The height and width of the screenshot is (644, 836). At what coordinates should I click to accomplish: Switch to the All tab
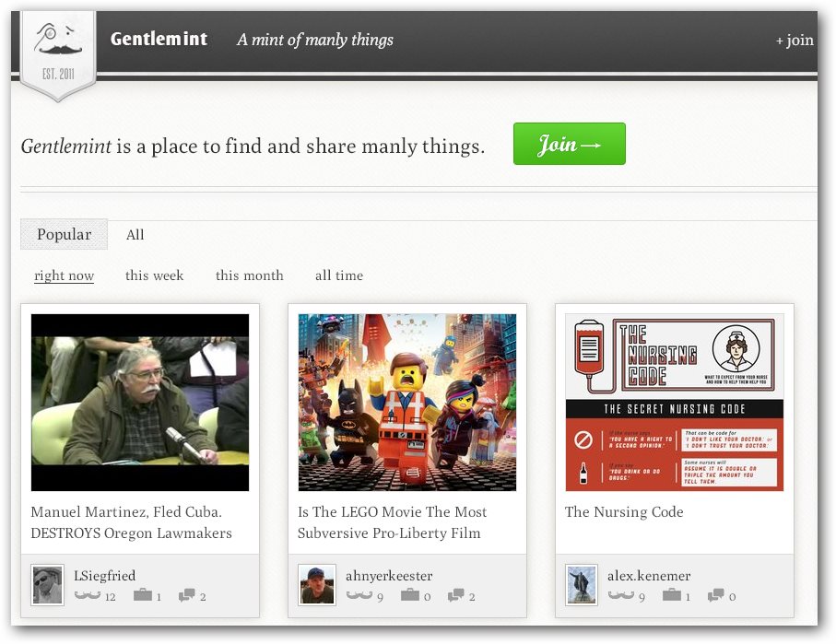[135, 235]
